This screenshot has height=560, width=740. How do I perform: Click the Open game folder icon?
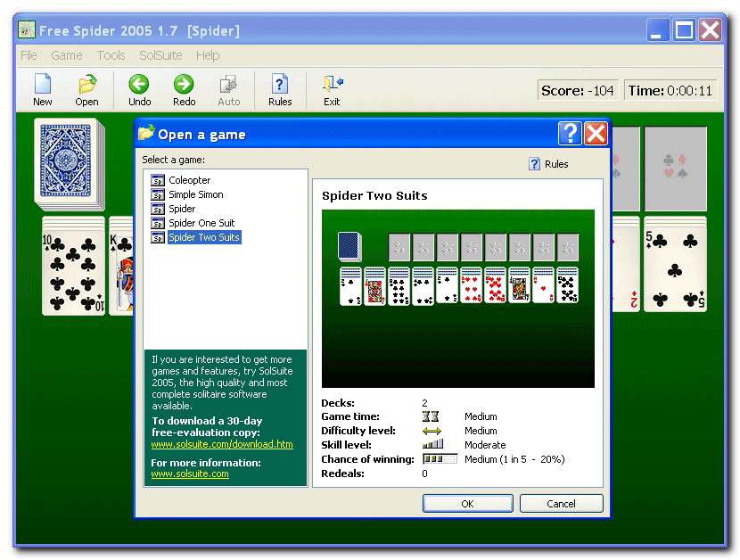tap(87, 84)
